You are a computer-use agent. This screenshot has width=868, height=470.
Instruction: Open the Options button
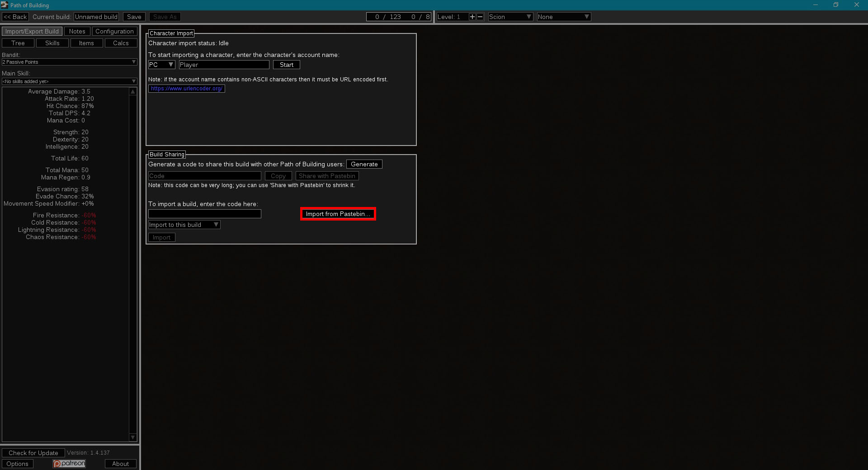point(18,464)
